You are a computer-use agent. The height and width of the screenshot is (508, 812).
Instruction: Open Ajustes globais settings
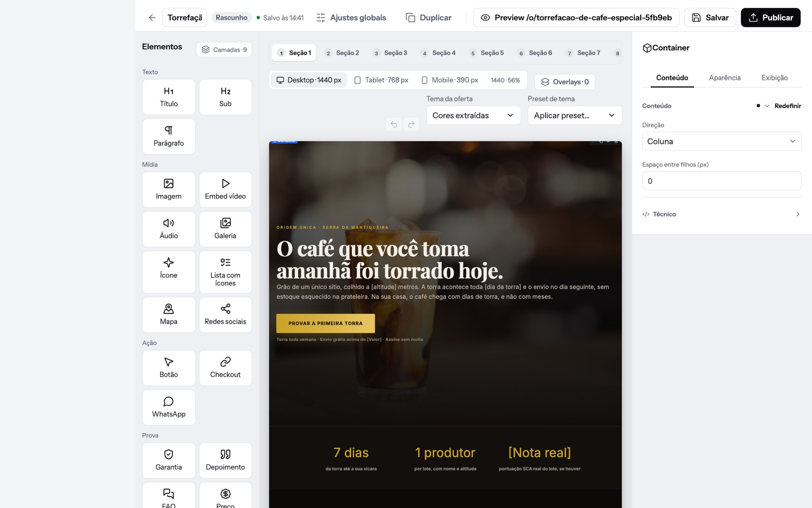351,18
